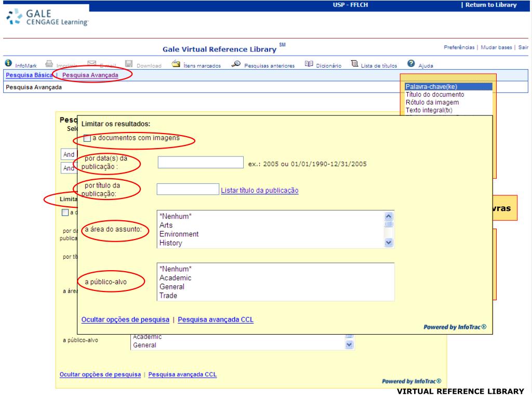Open the Dicionário book icon
Screen dimensions: 532x399
pos(309,63)
